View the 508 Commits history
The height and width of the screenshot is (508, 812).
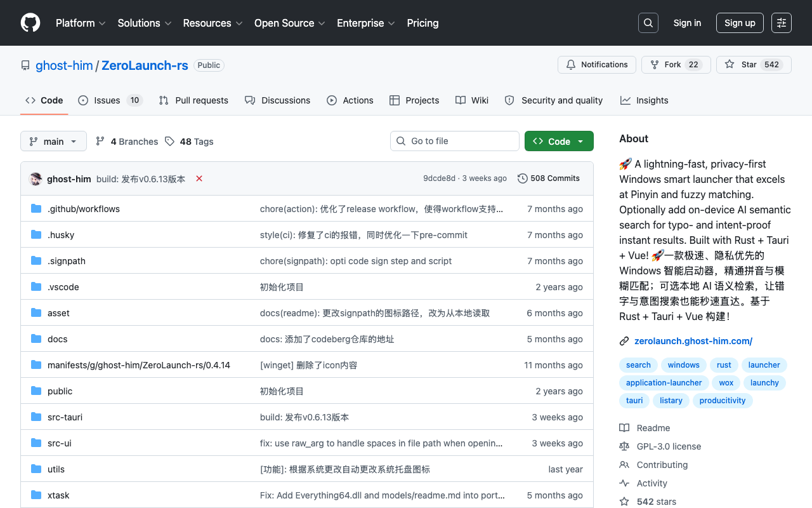549,178
